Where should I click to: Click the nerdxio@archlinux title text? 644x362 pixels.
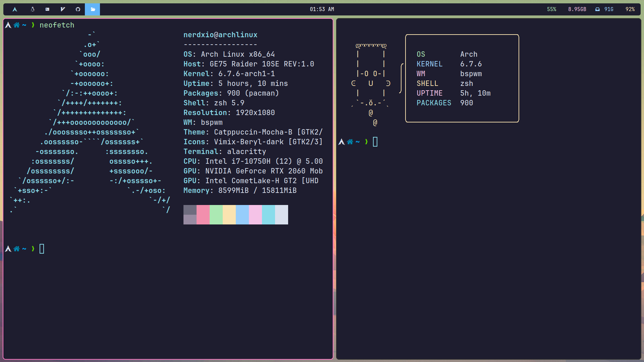point(220,35)
